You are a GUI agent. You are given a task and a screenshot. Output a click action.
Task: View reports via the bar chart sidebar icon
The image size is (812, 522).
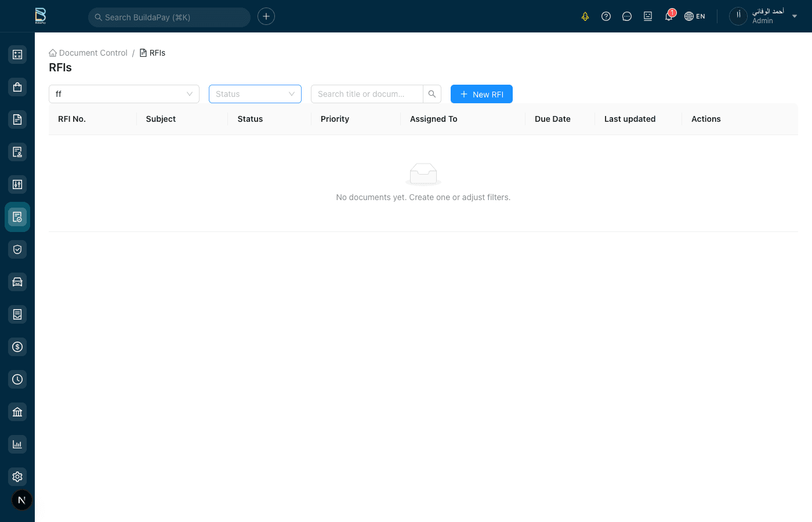(17, 444)
